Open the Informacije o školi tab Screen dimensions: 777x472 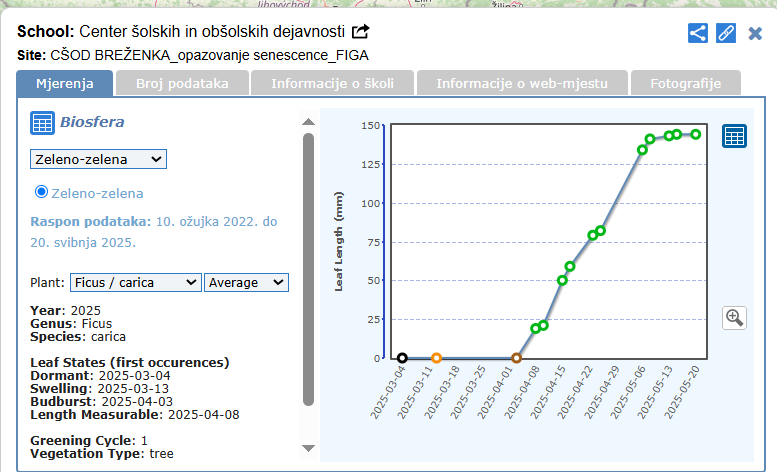(x=331, y=83)
